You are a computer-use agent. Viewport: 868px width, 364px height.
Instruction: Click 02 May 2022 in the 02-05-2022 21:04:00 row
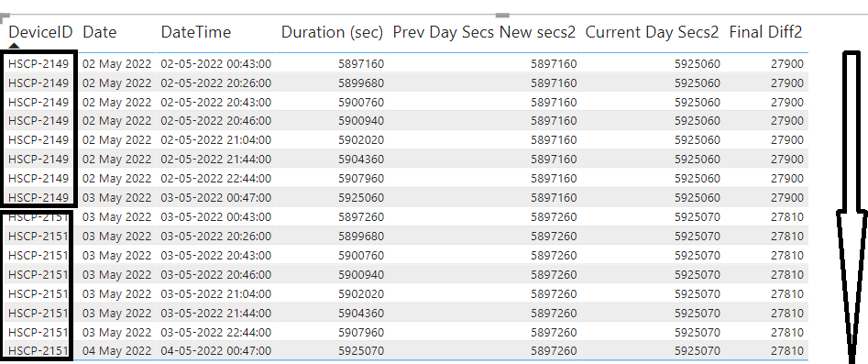(116, 139)
